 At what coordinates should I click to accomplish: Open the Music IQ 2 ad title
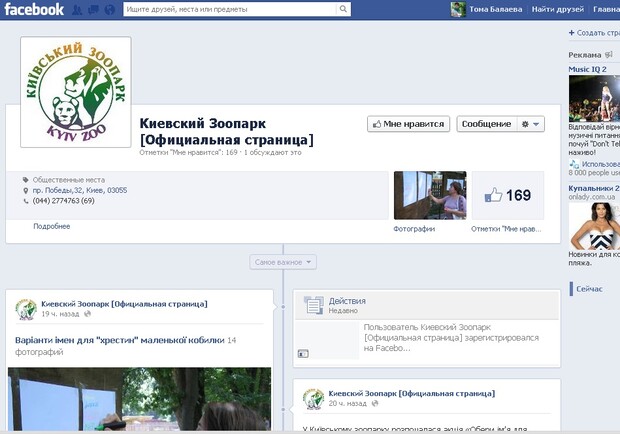pos(588,69)
